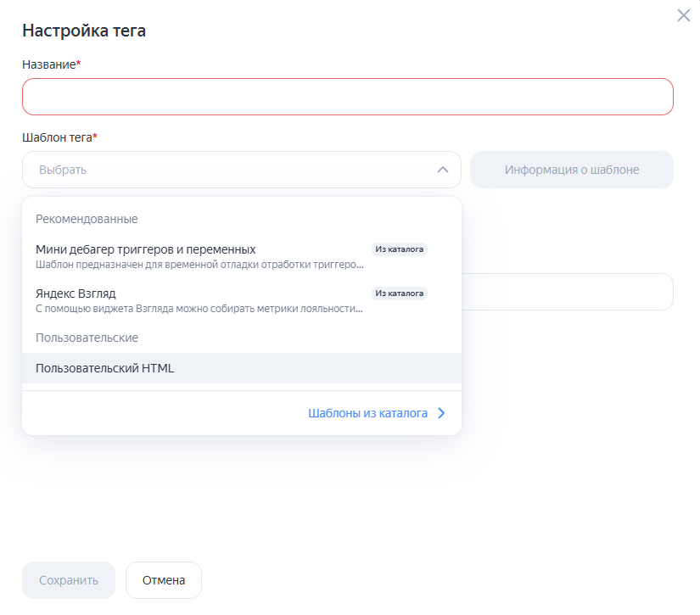Open the Шаблоны из каталога link

coord(367,414)
